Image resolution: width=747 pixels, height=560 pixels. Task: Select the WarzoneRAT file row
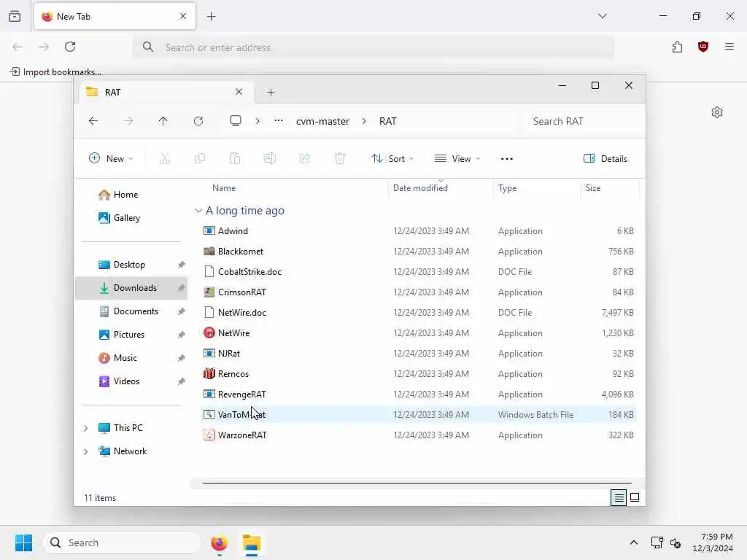[419, 435]
